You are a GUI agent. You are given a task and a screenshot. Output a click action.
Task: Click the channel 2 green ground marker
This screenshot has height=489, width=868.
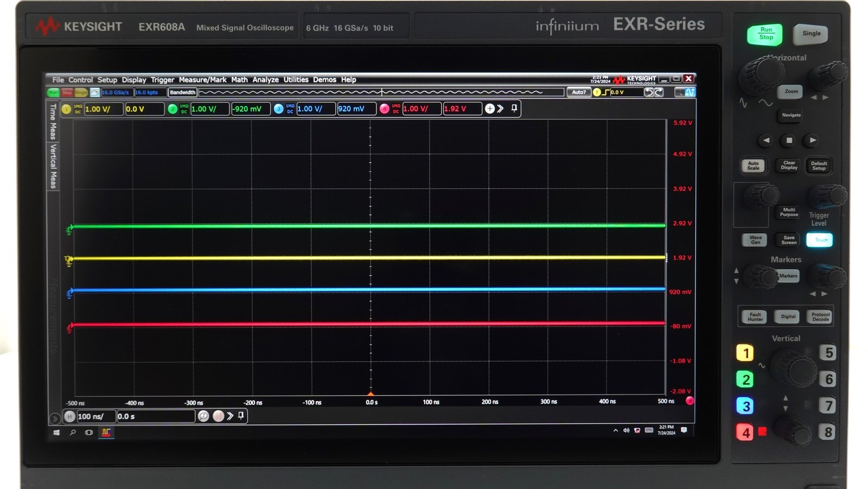pos(69,230)
